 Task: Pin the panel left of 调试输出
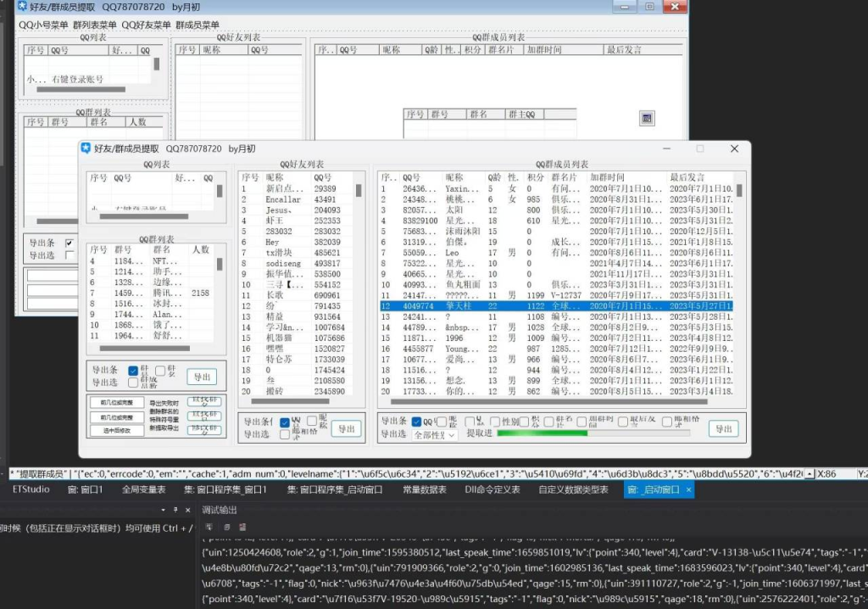(x=175, y=510)
